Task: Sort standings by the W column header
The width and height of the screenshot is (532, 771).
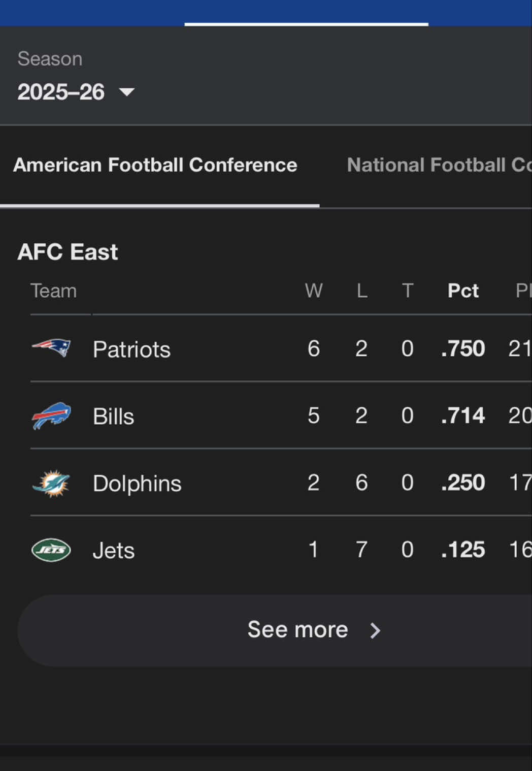Action: (314, 291)
